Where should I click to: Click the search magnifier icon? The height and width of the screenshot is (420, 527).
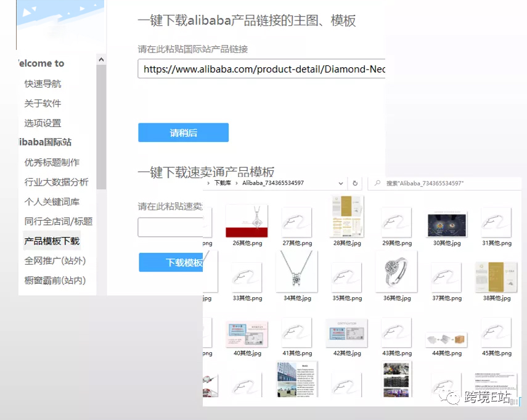coord(377,183)
